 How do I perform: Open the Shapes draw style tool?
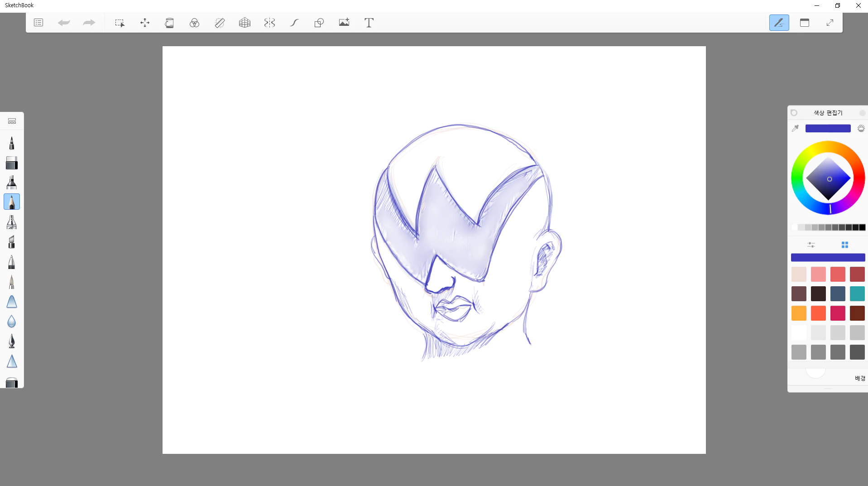click(319, 23)
